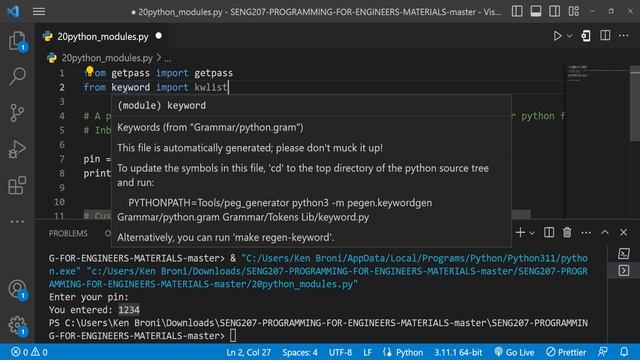Open the Explorer view in activity bar
This screenshot has width=640, height=360.
tap(17, 41)
